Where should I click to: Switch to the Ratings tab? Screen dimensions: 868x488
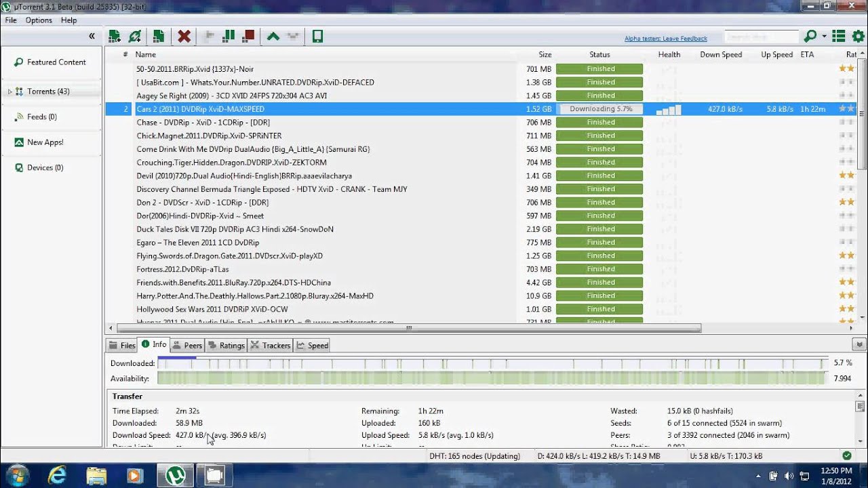pos(226,346)
